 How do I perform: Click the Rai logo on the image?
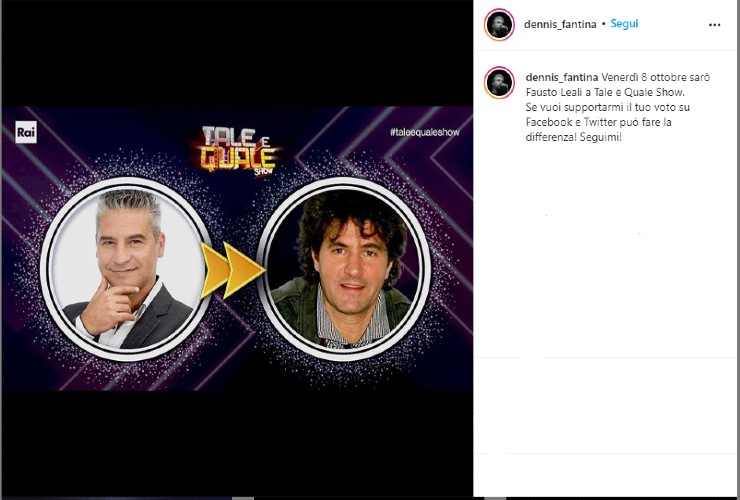click(x=26, y=132)
